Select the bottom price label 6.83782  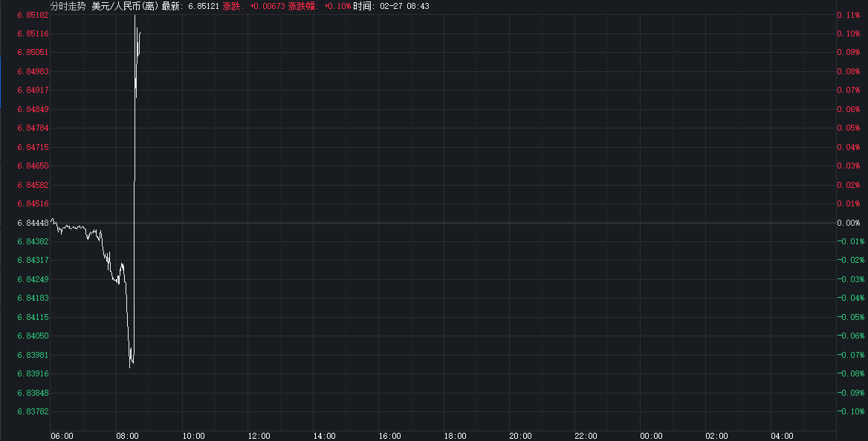point(33,411)
